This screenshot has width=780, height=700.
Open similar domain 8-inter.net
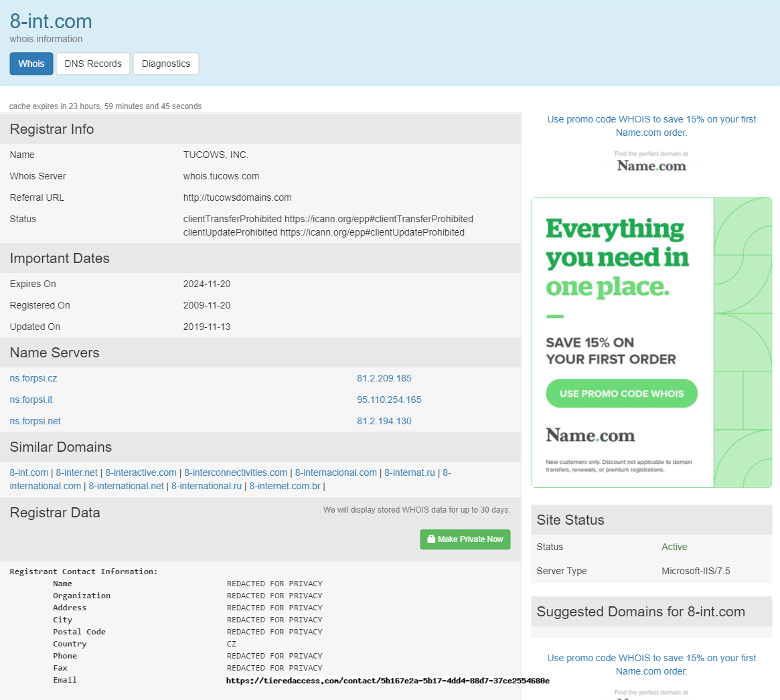point(76,472)
